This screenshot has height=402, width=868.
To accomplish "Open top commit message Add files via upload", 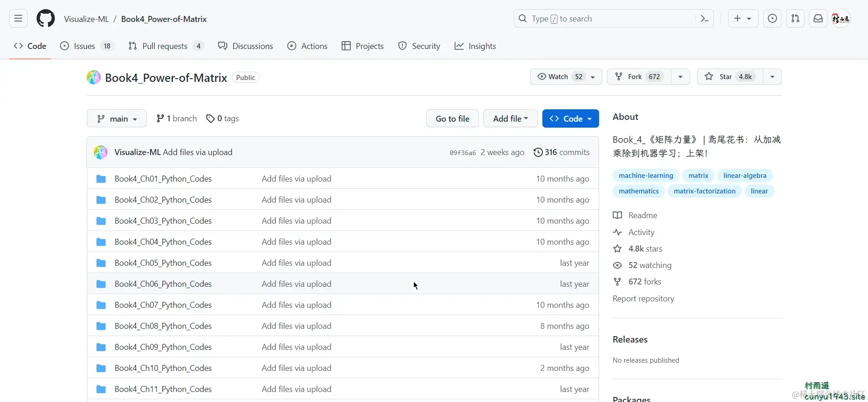I will click(198, 152).
